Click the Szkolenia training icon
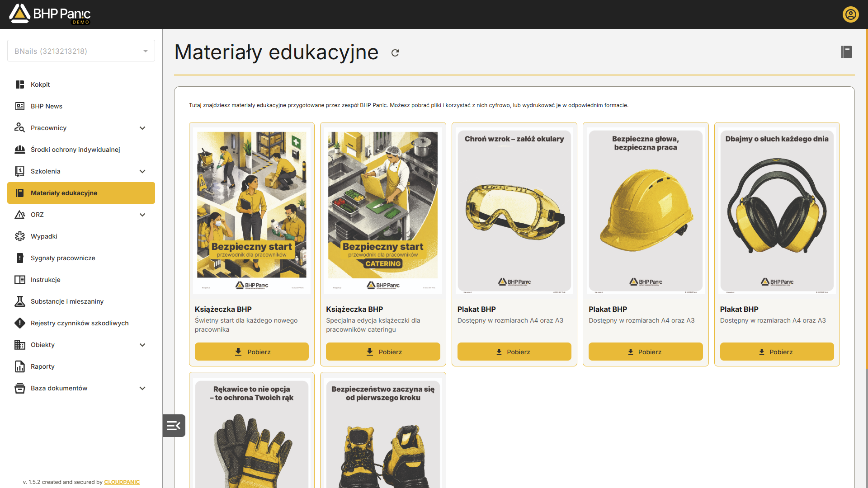Screen dimensions: 868x488 pyautogui.click(x=20, y=171)
